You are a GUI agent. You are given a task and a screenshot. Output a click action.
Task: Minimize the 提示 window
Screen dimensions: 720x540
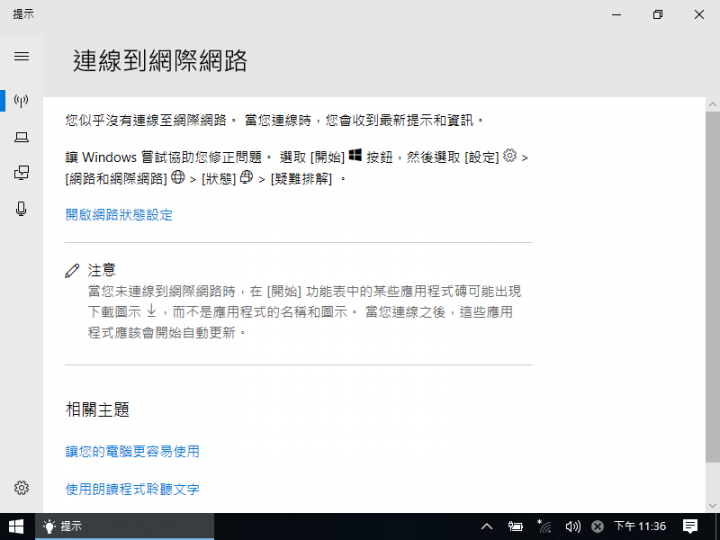point(616,15)
